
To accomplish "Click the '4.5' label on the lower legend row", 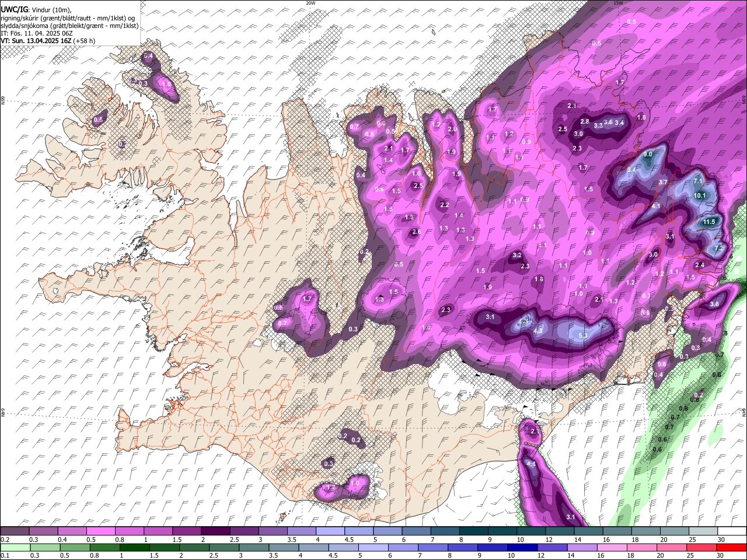I will pyautogui.click(x=333, y=556).
